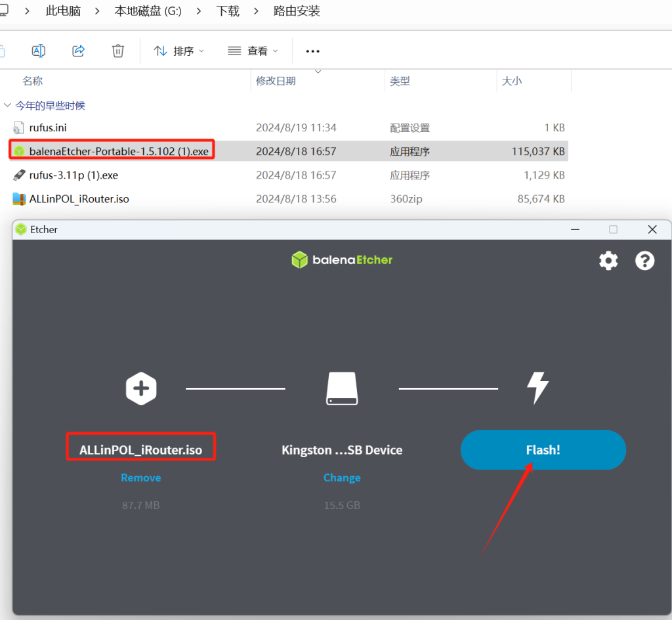Click the Kingston ...SB Device label
Image resolution: width=672 pixels, height=620 pixels.
(342, 450)
